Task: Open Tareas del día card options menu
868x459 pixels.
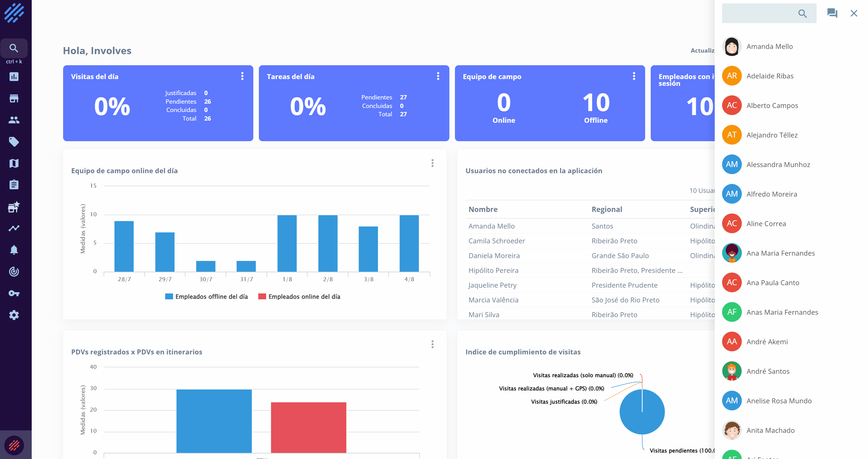Action: click(x=438, y=76)
